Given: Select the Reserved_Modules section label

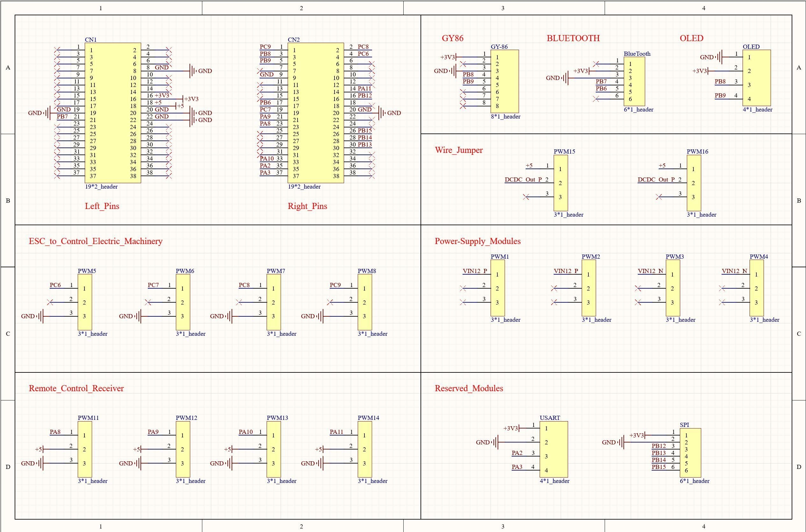Looking at the screenshot, I should tap(469, 388).
